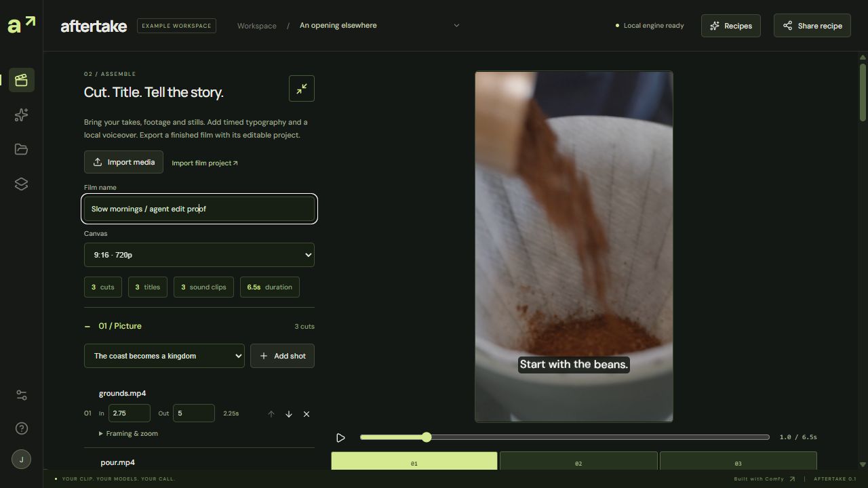Click the '3 titles' stat chip
The height and width of the screenshot is (488, 868).
pyautogui.click(x=148, y=287)
